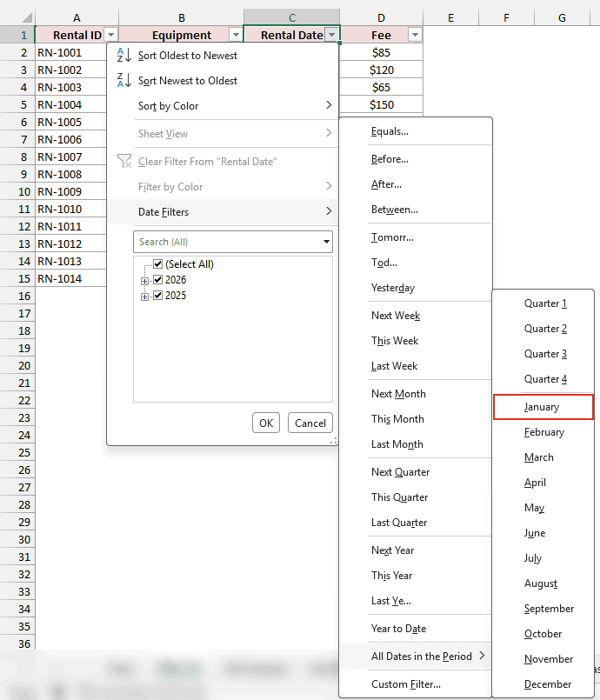Open the Search (All) dropdown arrow
This screenshot has width=600, height=700.
click(x=327, y=242)
